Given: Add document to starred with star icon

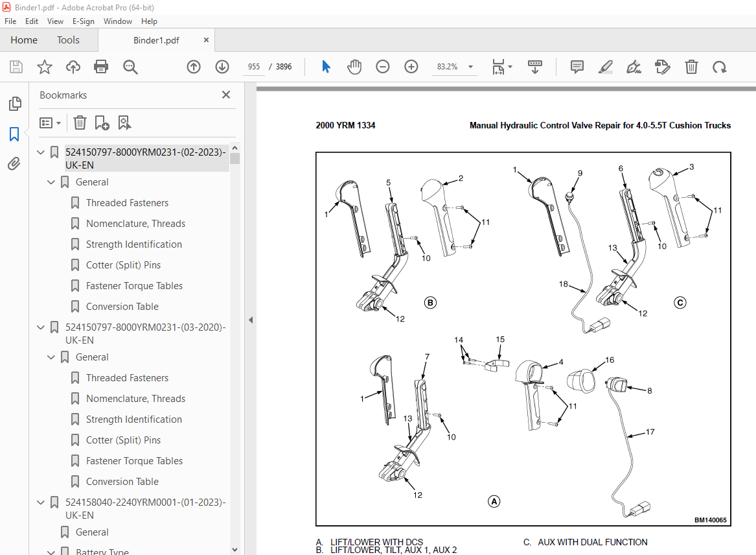Looking at the screenshot, I should [x=44, y=67].
